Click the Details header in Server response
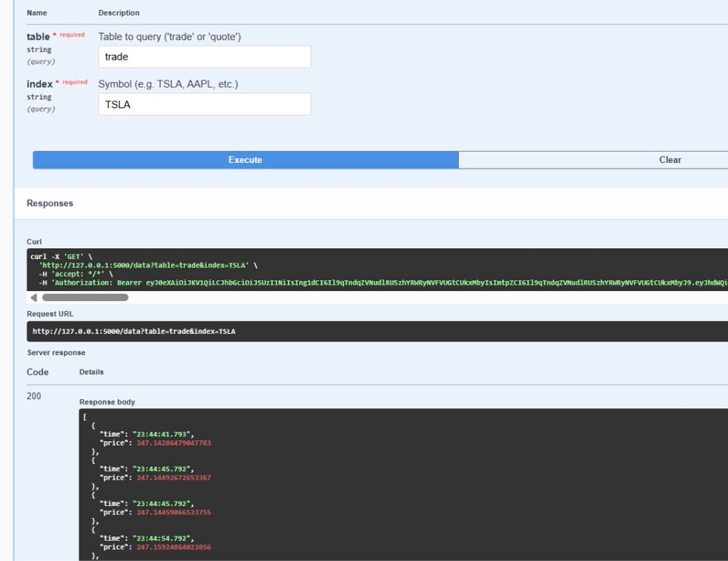Viewport: 728px width, 561px height. (91, 372)
